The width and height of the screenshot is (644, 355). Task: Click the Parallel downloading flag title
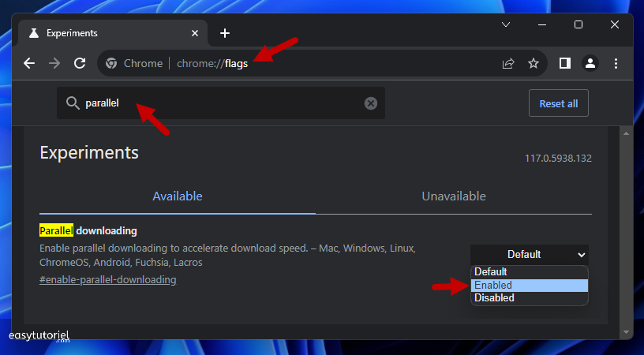88,230
